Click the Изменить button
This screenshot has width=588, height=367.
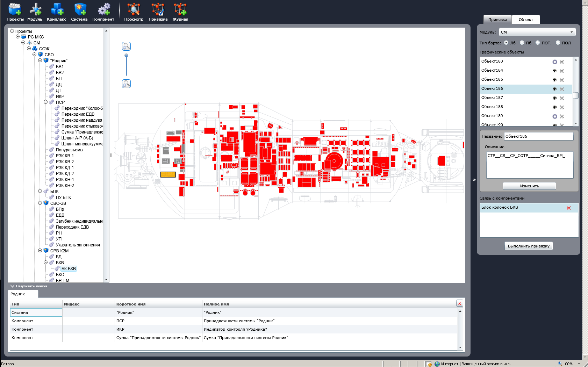click(529, 186)
